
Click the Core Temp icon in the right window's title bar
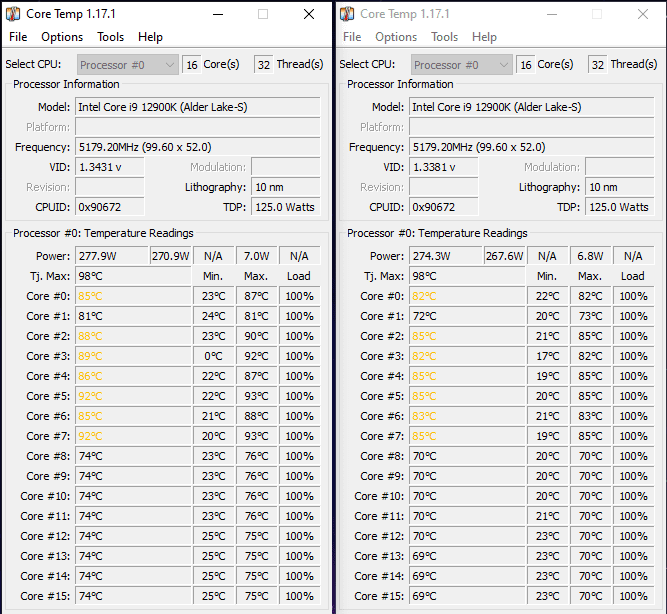point(347,14)
